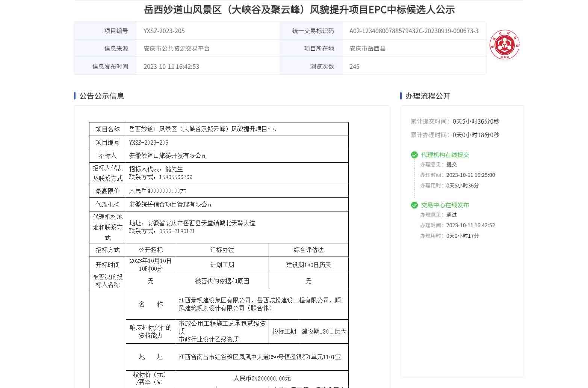Click project number YXSZ-2023-205 in header info
The image size is (588, 388).
tap(164, 31)
